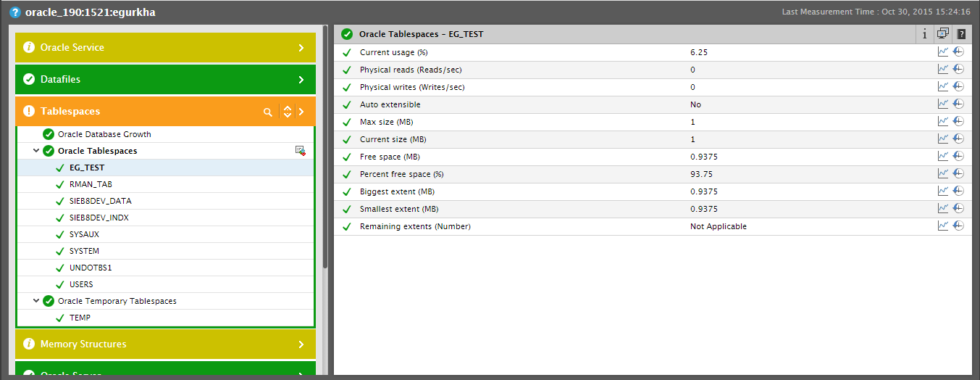This screenshot has width=980, height=380.
Task: Click history clock for Smallest extent (MB)
Action: 958,208
